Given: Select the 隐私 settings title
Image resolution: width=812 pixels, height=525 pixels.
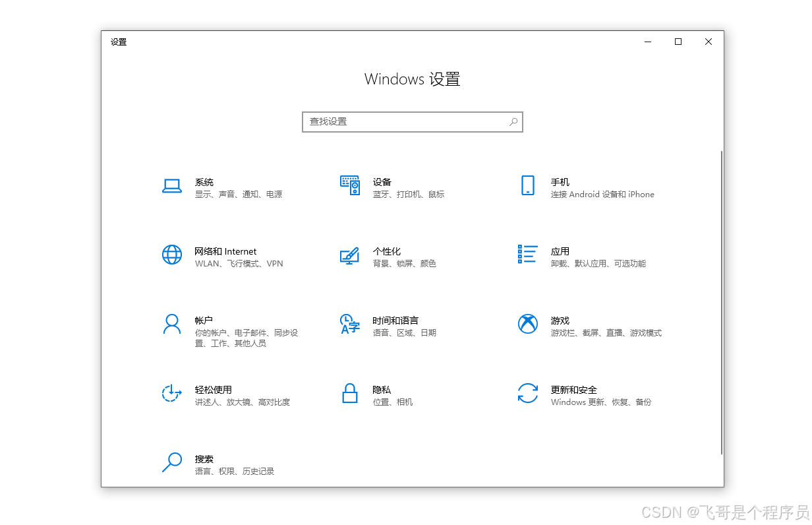Looking at the screenshot, I should 382,390.
